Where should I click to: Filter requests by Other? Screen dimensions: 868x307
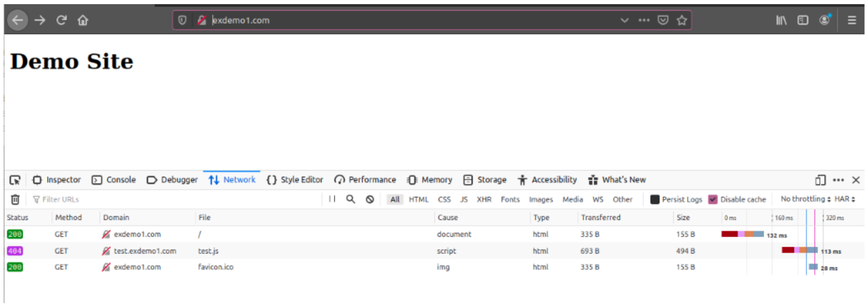(x=622, y=199)
